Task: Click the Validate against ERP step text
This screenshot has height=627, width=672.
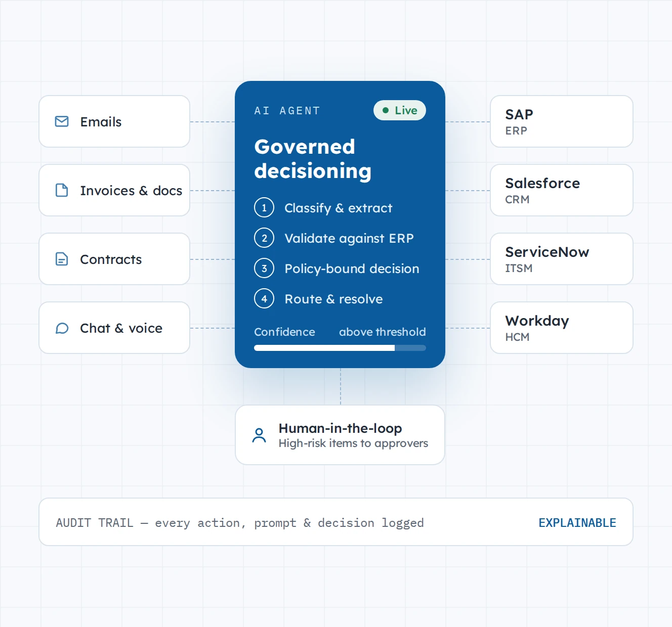Action: pyautogui.click(x=349, y=238)
